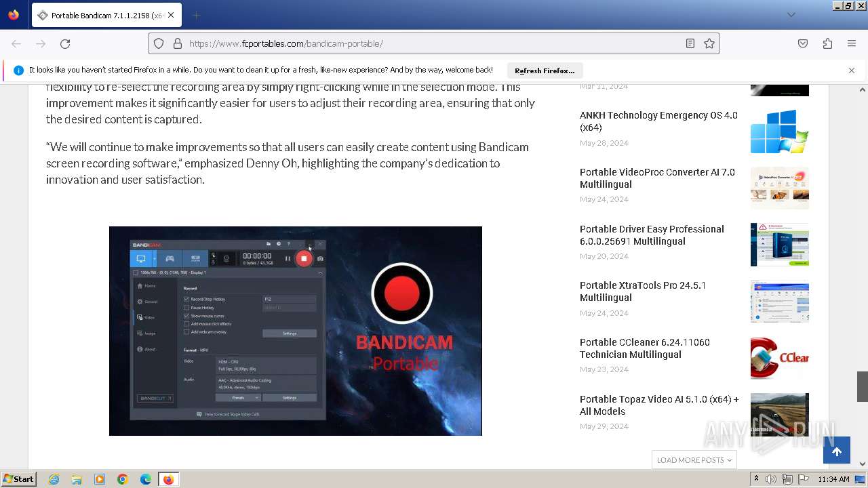Launch Internet Explorer from taskbar
The height and width of the screenshot is (488, 868).
[54, 479]
